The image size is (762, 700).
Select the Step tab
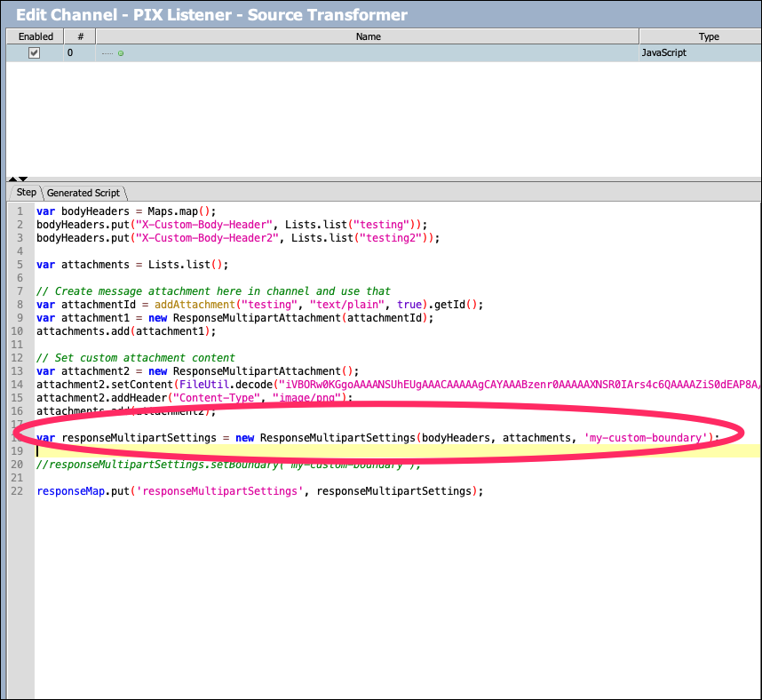pos(27,193)
